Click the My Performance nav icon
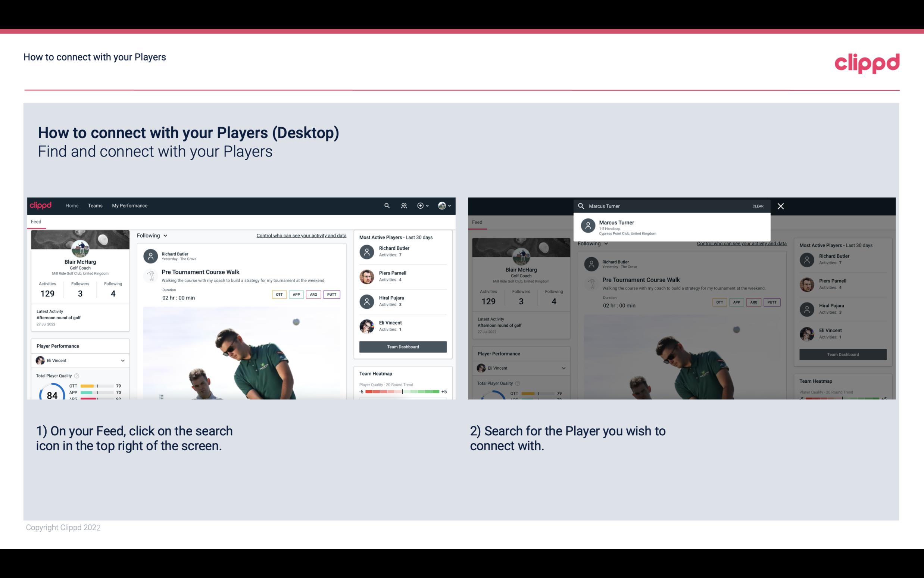The height and width of the screenshot is (578, 924). point(130,205)
